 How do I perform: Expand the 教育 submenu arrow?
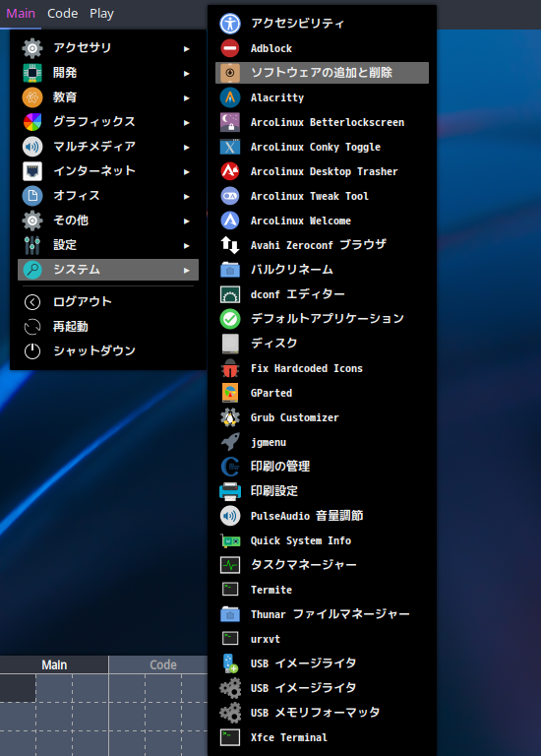[x=187, y=97]
